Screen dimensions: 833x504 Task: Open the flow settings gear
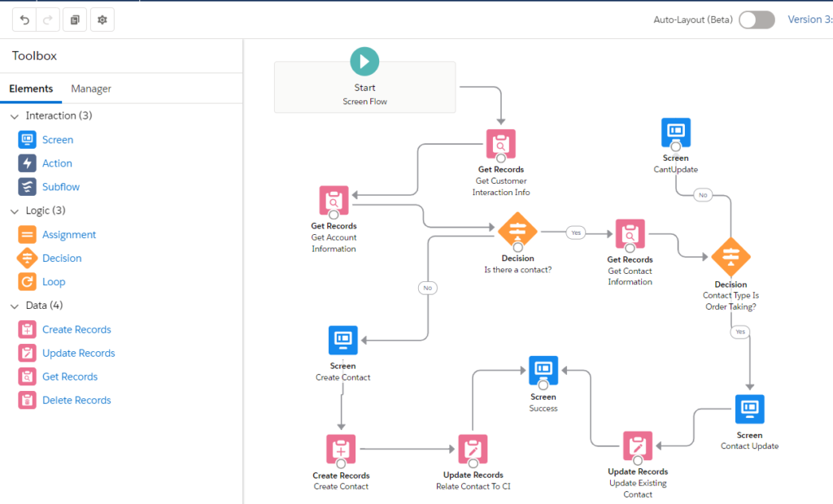point(101,19)
